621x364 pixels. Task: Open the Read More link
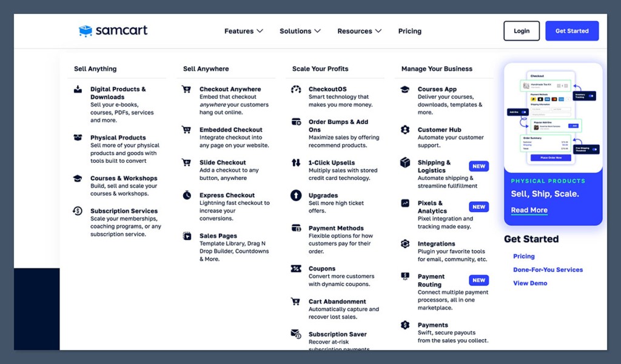(529, 210)
